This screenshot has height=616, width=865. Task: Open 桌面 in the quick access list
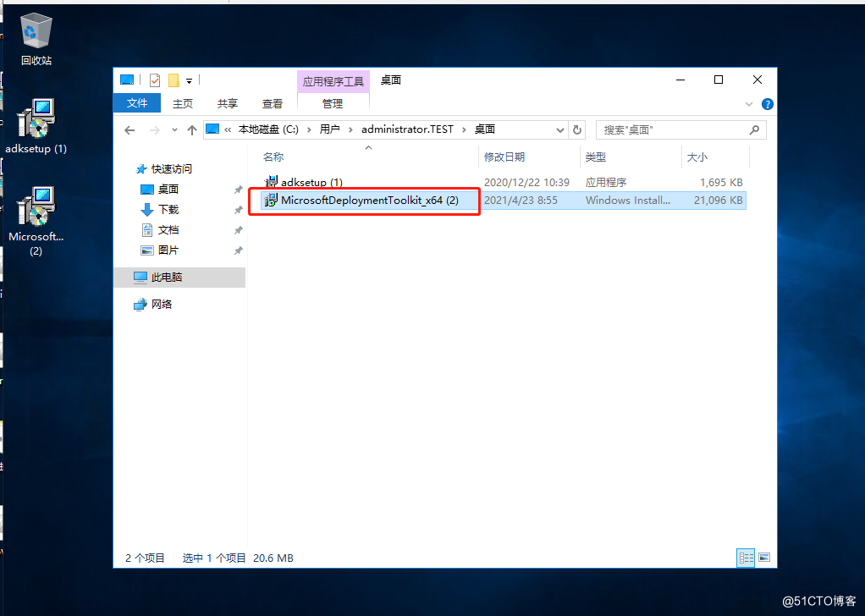click(168, 190)
